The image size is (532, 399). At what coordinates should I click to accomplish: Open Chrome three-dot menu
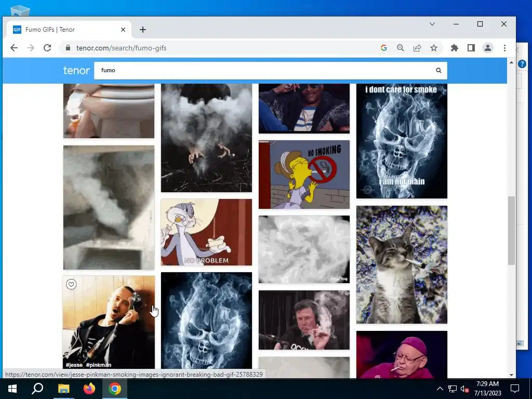click(x=504, y=48)
